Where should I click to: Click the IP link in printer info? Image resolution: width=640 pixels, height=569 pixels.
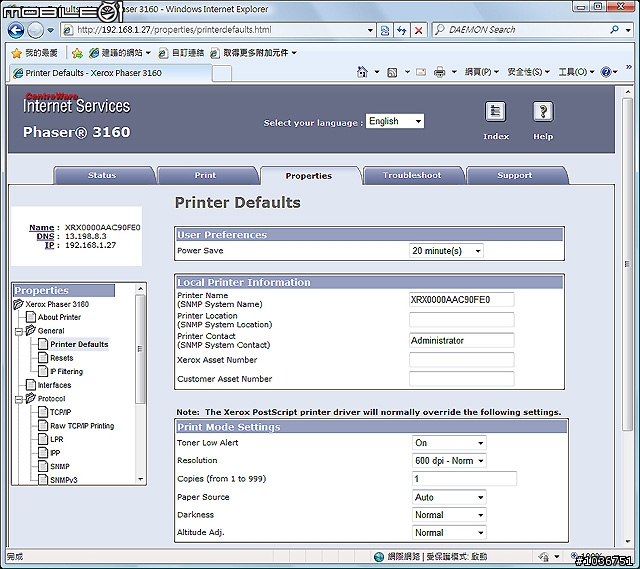(x=49, y=245)
